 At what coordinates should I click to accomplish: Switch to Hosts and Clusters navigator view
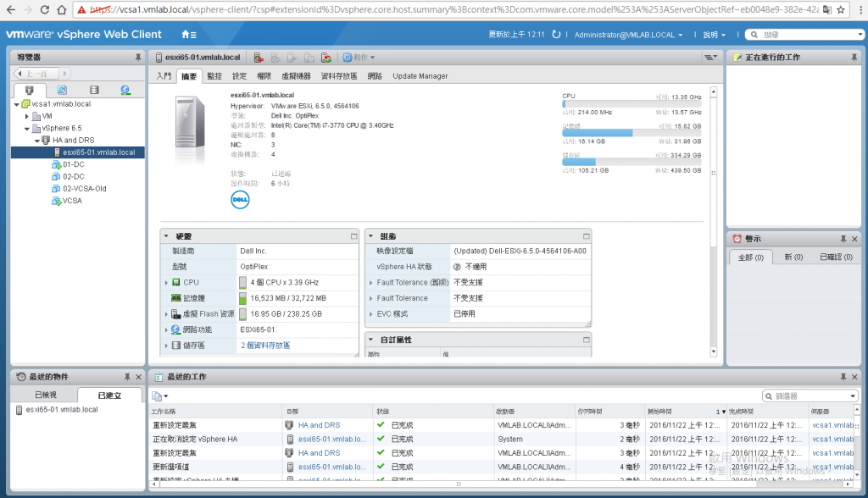30,90
